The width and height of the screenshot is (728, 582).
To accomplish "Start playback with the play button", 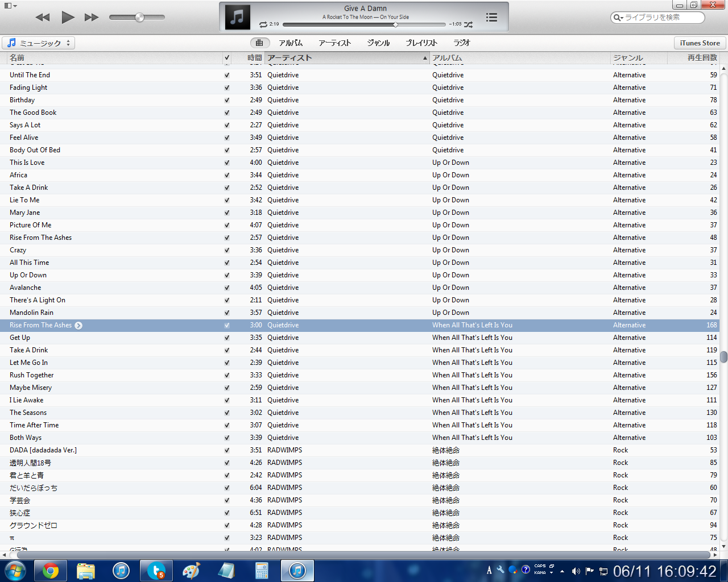I will coord(68,17).
